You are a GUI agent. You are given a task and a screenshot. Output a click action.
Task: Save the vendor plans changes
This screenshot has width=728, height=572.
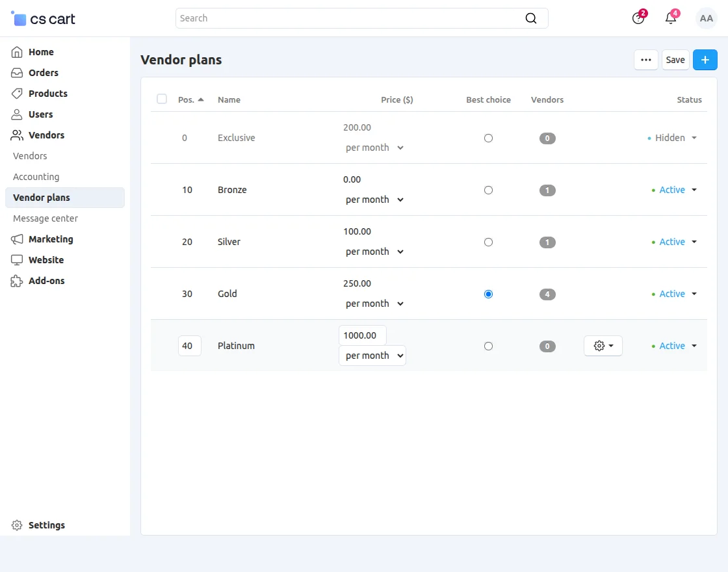675,59
